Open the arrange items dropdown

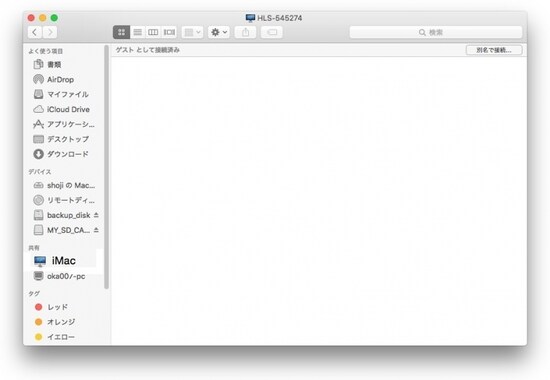[192, 32]
